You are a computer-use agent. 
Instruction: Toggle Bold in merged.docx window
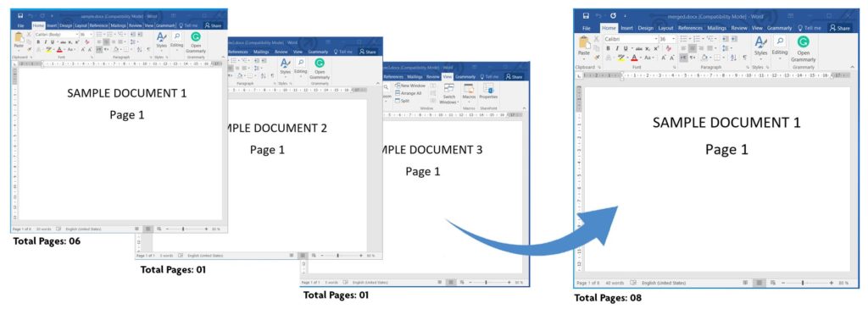tap(608, 48)
